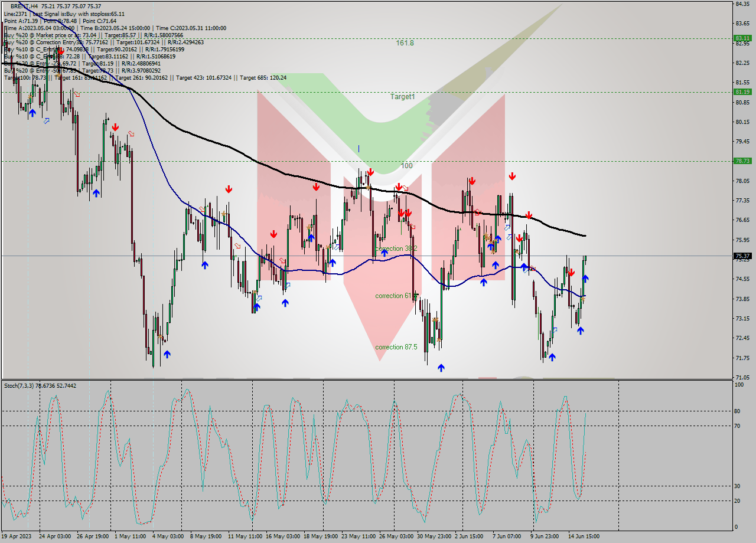Screen dimensions: 756x543
Task: Click the stochastic 30 scale label
Action: [737, 486]
